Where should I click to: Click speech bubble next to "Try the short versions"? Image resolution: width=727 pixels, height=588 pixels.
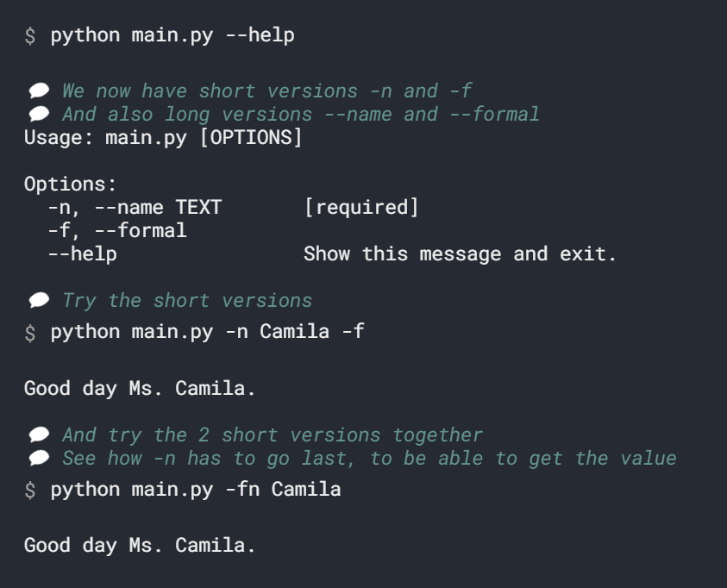click(39, 301)
